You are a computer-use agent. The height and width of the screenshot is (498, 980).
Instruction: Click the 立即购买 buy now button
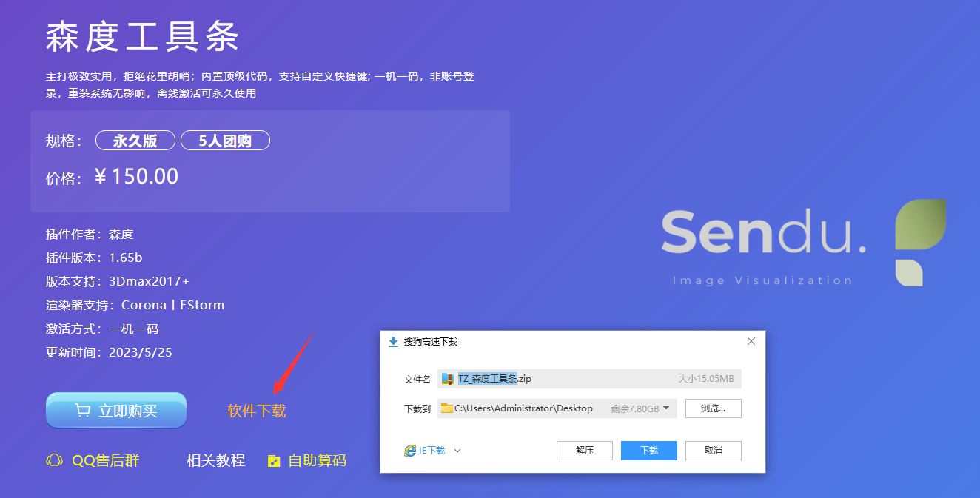click(116, 411)
